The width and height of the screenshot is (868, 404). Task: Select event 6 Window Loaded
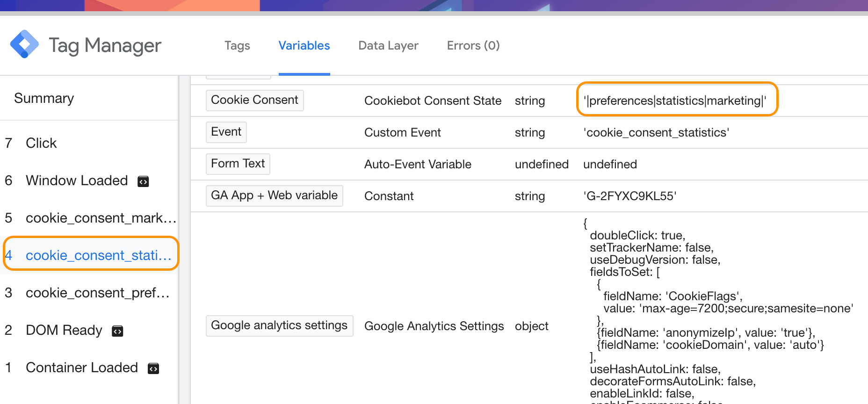89,180
